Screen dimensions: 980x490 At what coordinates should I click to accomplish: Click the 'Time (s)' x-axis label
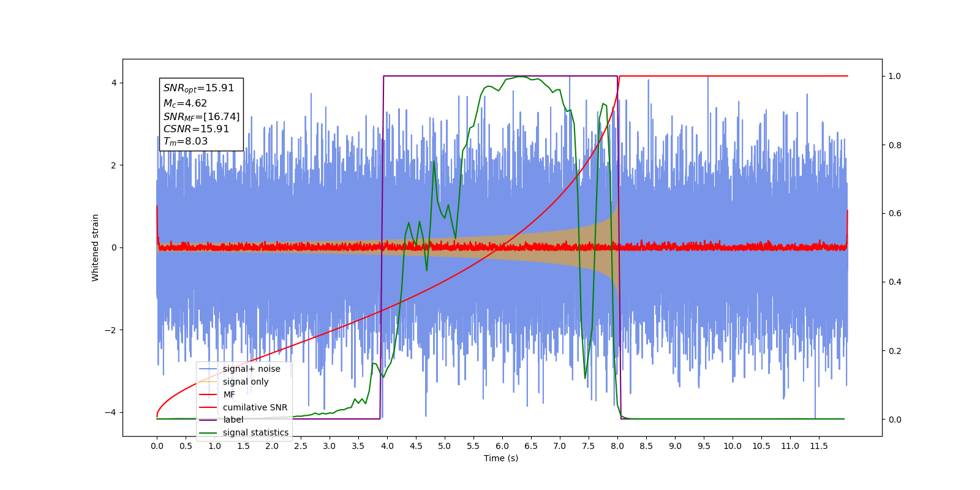[x=501, y=458]
